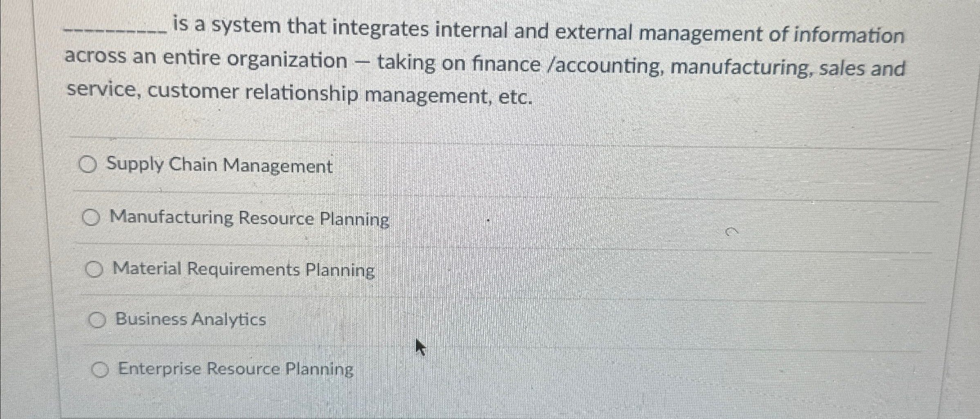This screenshot has height=419, width=980.
Task: Select the Manufacturing Resource Planning radio button
Action: 91,218
